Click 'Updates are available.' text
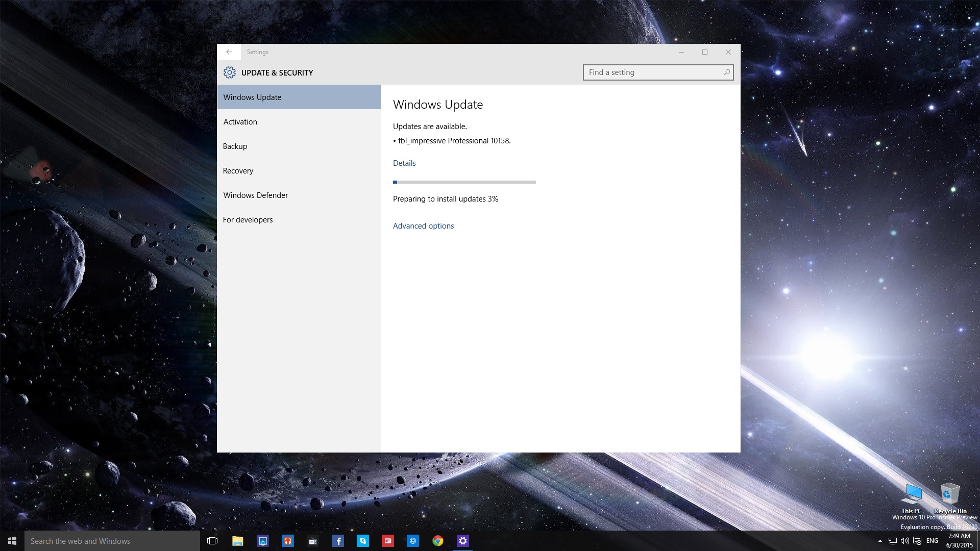The image size is (980, 551). [x=430, y=127]
